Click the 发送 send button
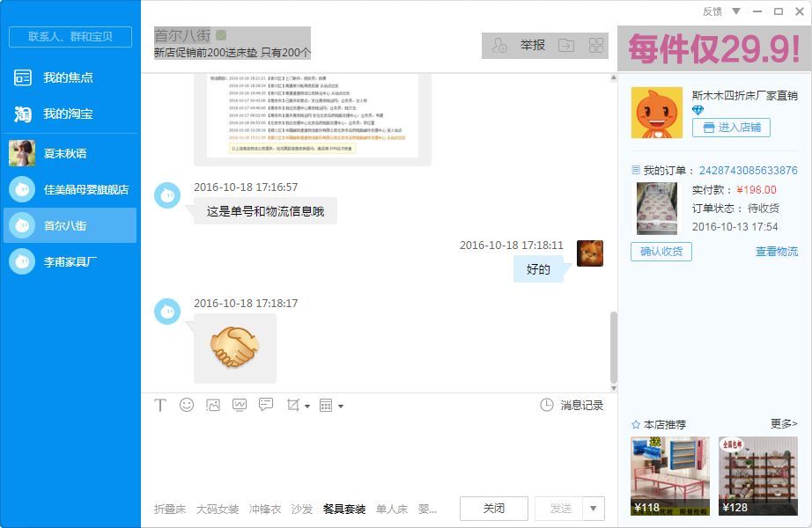This screenshot has width=812, height=528. (x=559, y=509)
